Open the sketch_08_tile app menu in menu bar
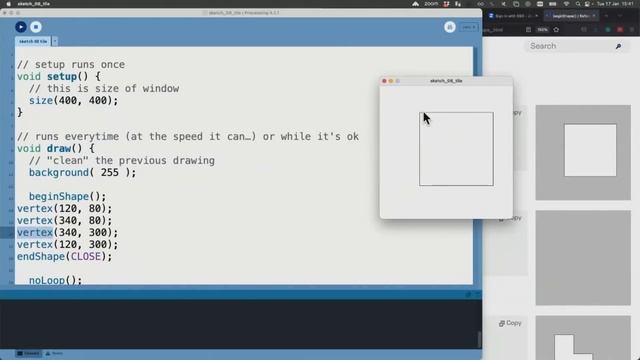 click(33, 4)
